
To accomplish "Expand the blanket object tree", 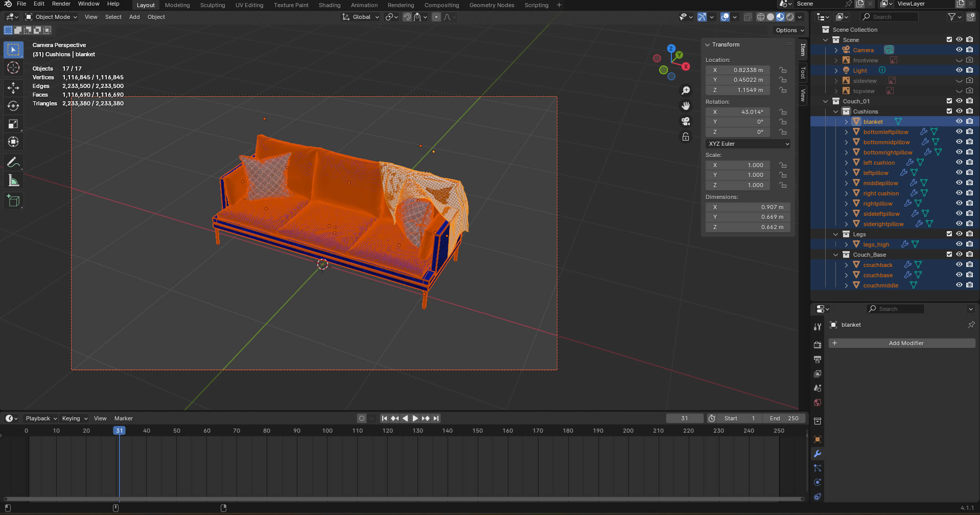I will 846,122.
